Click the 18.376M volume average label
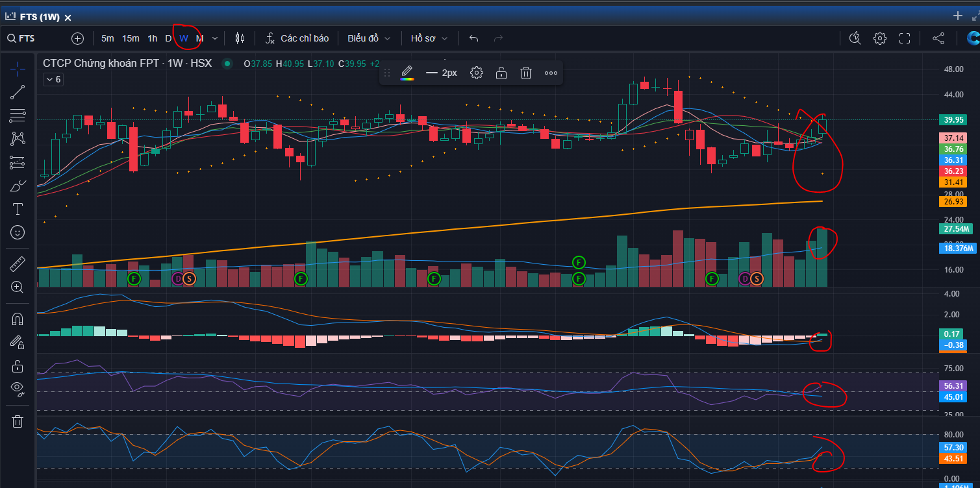 [x=957, y=248]
